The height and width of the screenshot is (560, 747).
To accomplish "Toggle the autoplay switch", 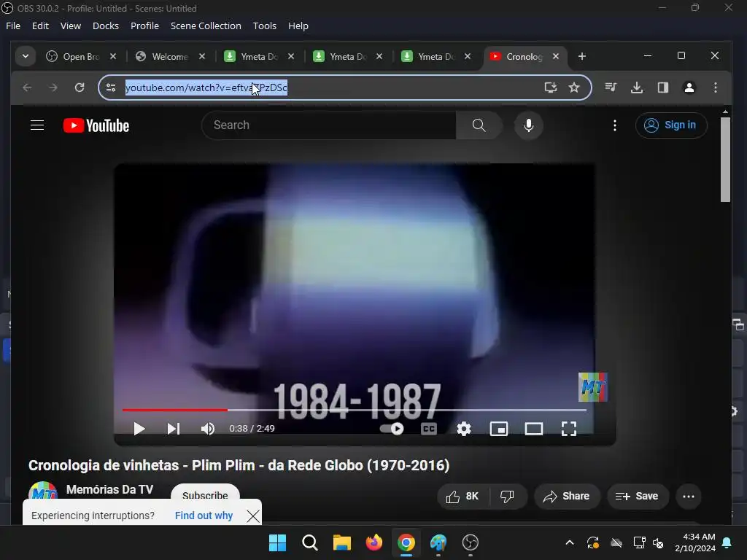I will click(392, 429).
